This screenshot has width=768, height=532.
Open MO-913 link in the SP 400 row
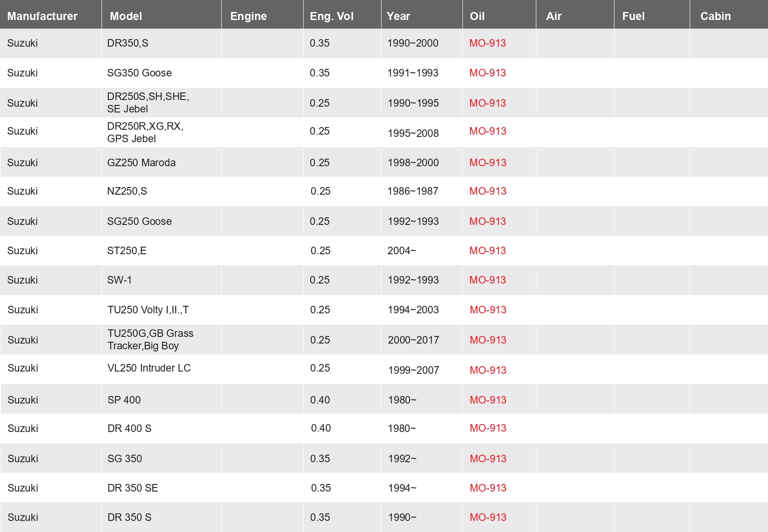click(x=488, y=400)
